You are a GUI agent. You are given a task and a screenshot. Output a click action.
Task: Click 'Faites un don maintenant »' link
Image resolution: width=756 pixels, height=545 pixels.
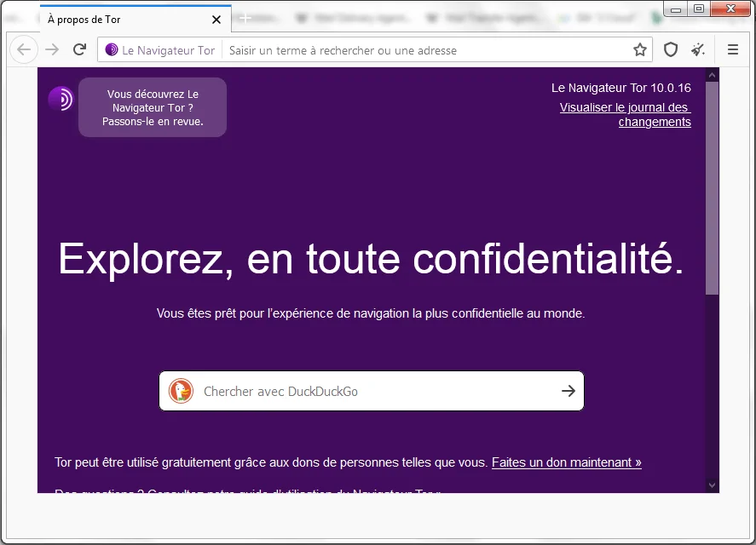(566, 462)
